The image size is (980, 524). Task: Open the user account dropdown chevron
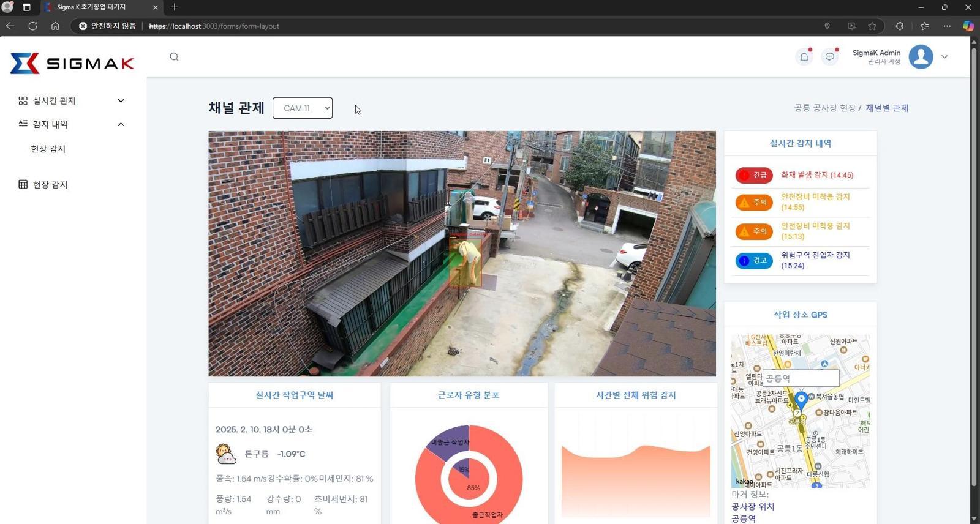944,57
